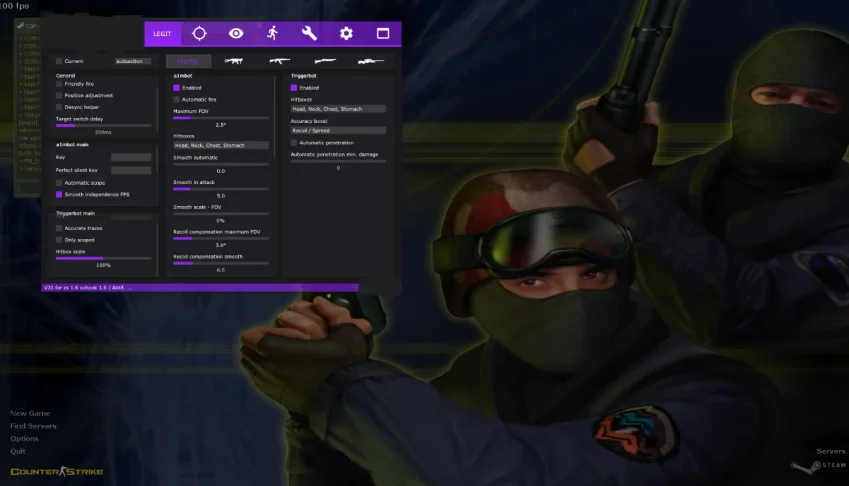
Task: Open the Triggerbot Hitboxes dropdown
Action: pyautogui.click(x=338, y=109)
